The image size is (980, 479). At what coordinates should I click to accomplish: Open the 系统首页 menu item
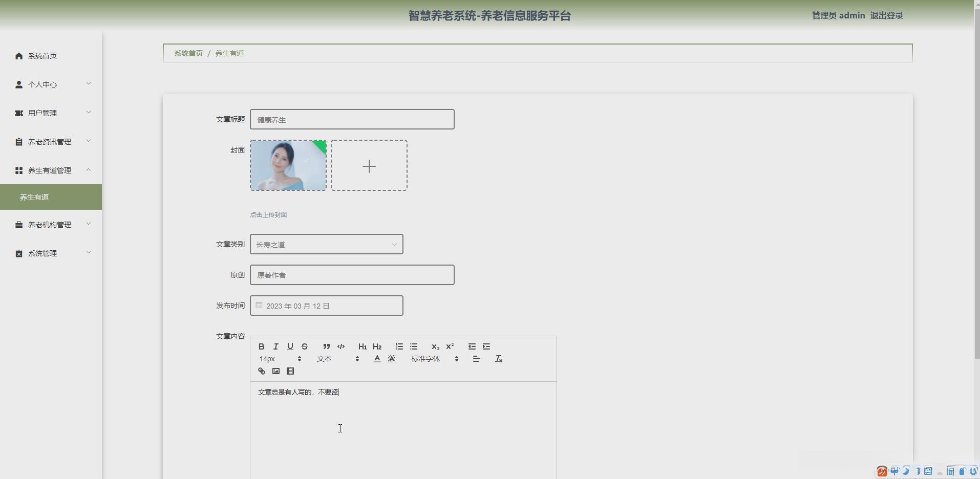coord(42,56)
